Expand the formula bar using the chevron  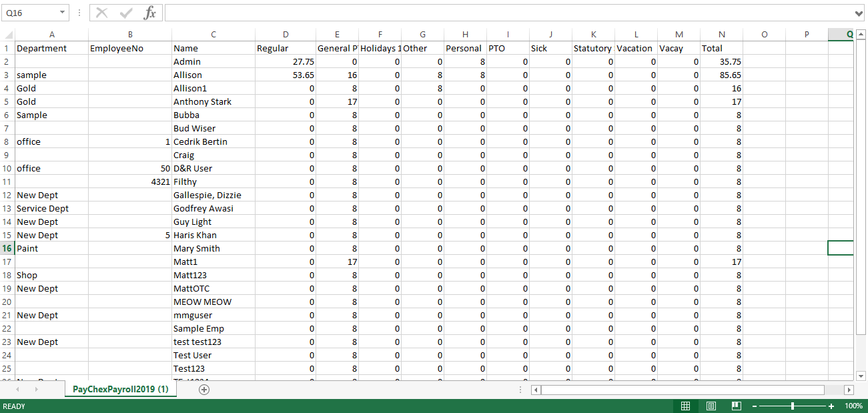pos(859,13)
